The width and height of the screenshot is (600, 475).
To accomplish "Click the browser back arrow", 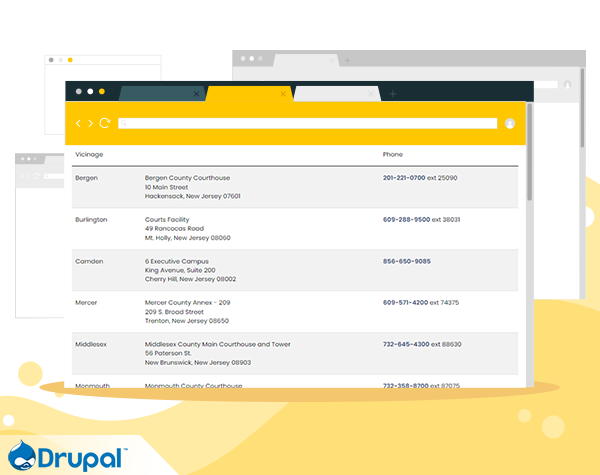I will pyautogui.click(x=79, y=123).
